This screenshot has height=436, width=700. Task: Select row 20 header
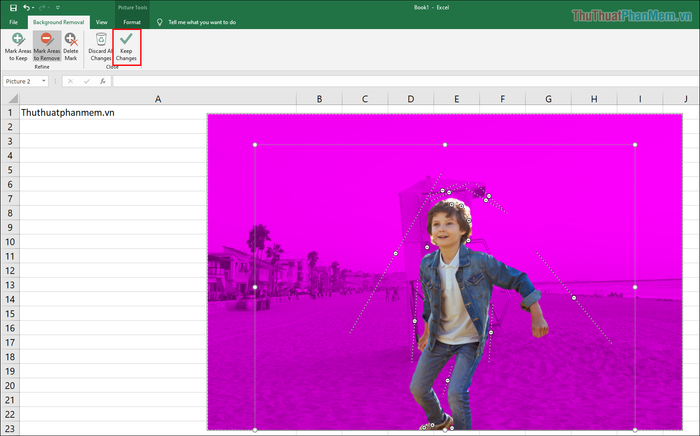click(10, 386)
